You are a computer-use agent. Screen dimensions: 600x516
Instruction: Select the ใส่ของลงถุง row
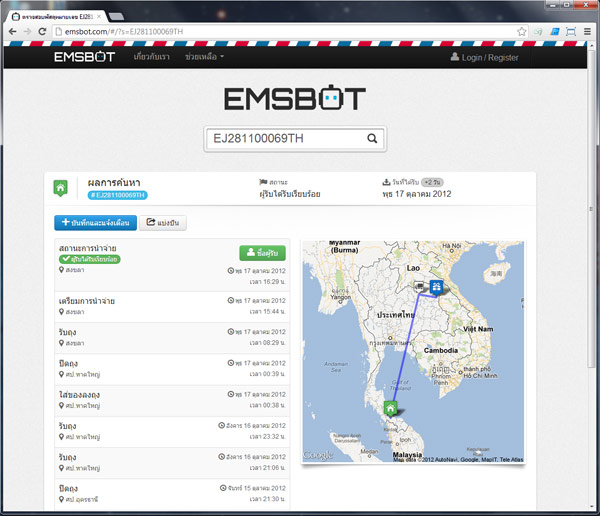(x=172, y=401)
